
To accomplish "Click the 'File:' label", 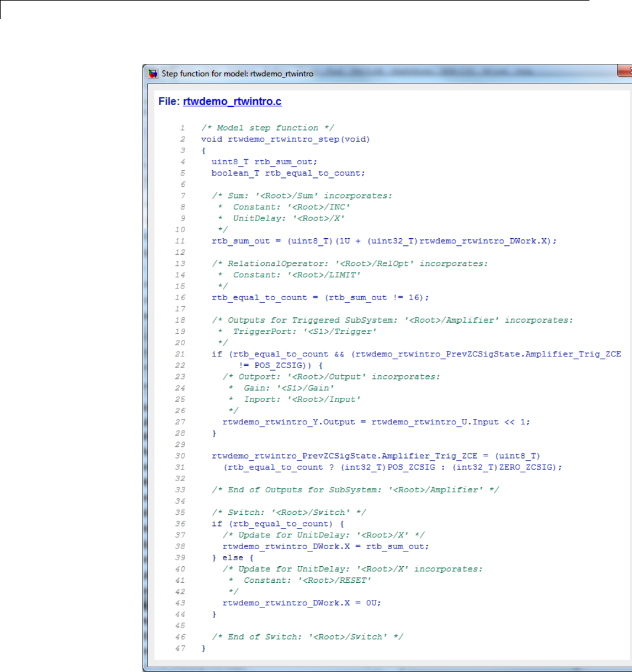I will click(x=169, y=102).
